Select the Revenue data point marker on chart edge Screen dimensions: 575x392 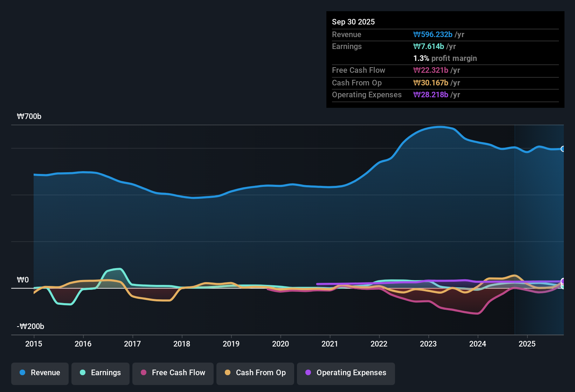pos(563,149)
